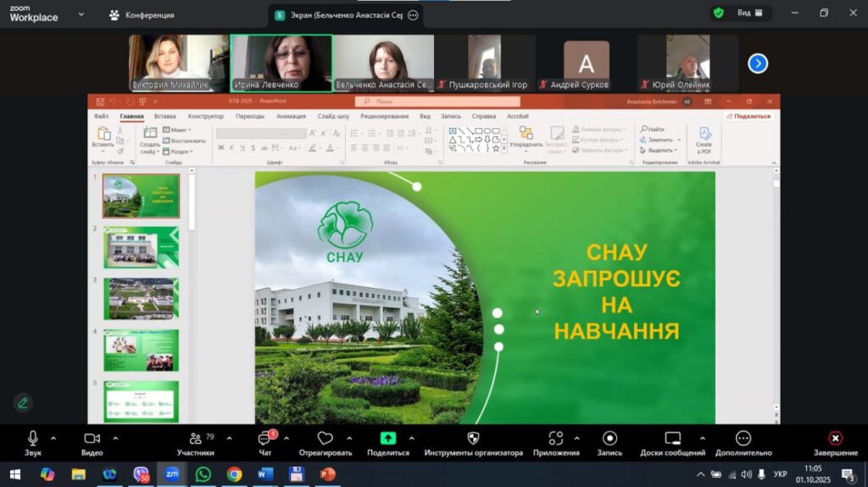868x487 pixels.
Task: Open the Участники participants panel
Action: (x=196, y=439)
